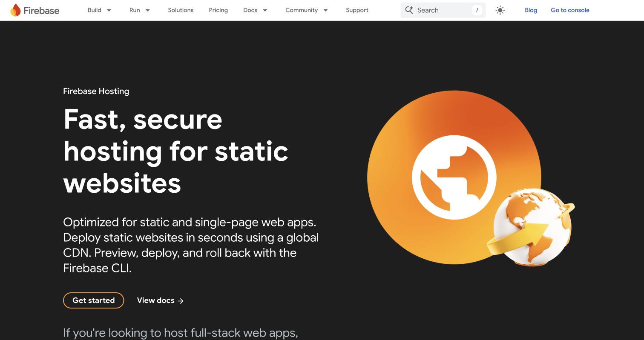644x340 pixels.
Task: Click the Firebase Hosting label
Action: 96,91
